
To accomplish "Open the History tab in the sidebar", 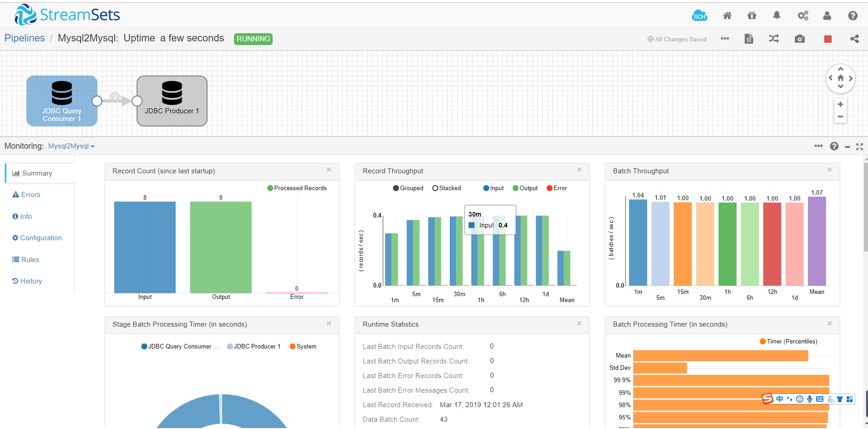I will tap(30, 281).
